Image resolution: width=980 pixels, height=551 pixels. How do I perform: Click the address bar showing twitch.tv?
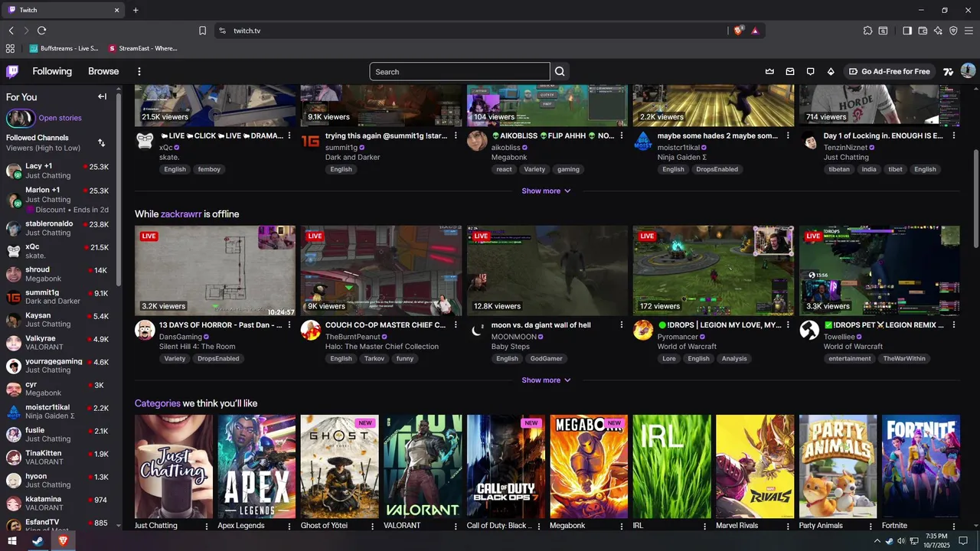471,31
